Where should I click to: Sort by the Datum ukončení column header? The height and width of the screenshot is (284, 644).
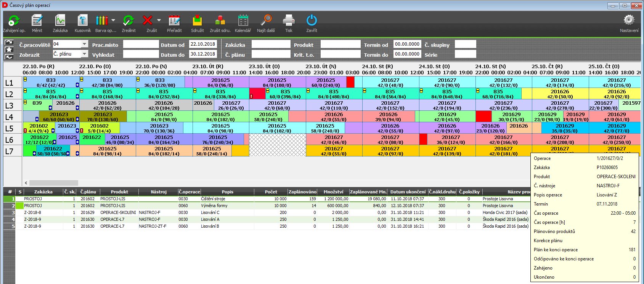408,192
